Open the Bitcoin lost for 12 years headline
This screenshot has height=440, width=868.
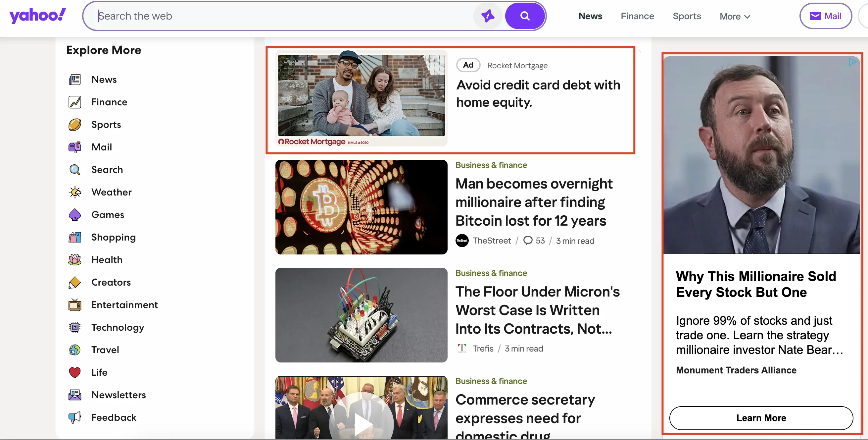click(534, 202)
